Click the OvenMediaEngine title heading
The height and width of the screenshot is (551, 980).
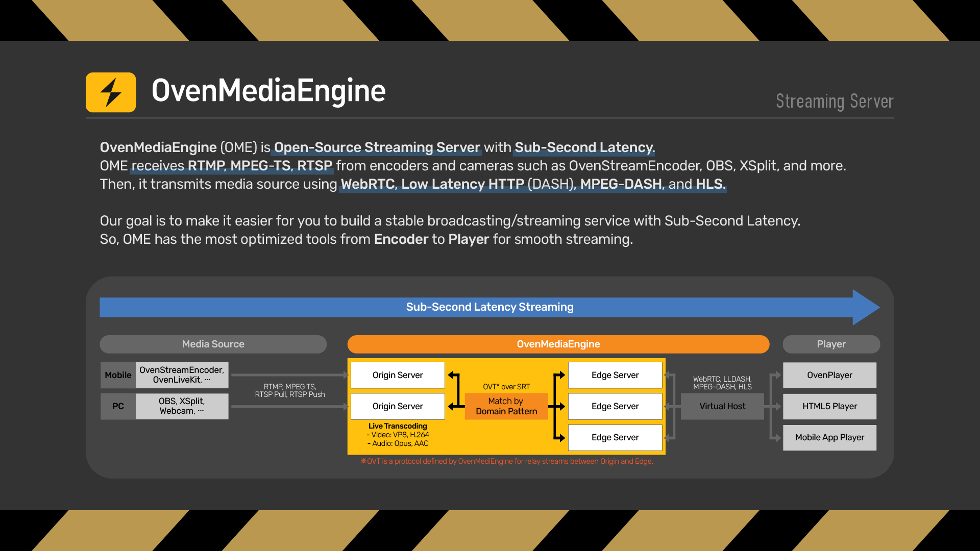click(x=268, y=91)
